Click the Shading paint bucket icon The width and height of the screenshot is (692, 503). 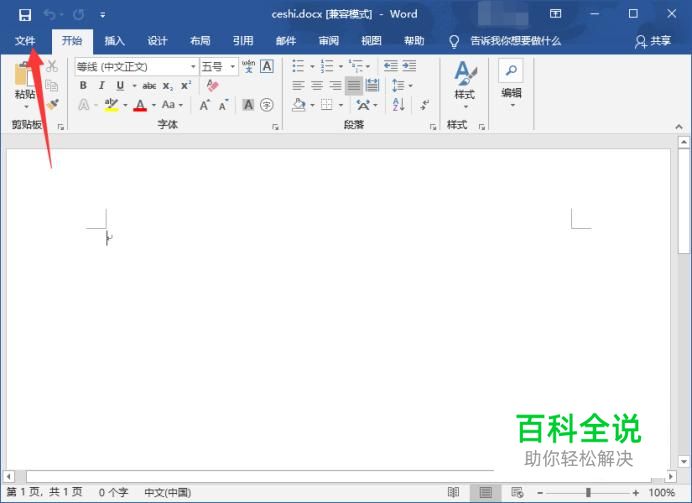(299, 105)
